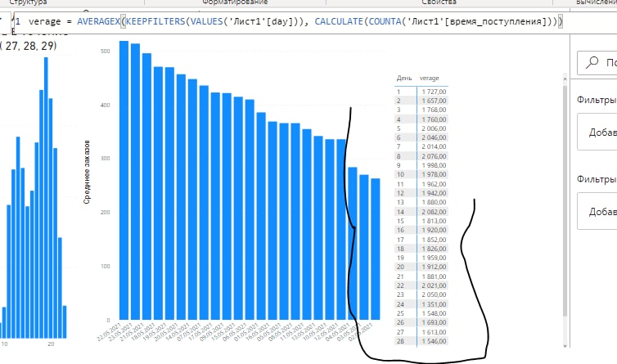Viewport: 617px width, 364px height.
Task: Select the 23.05.2021 bar in chart
Action: coord(135,182)
